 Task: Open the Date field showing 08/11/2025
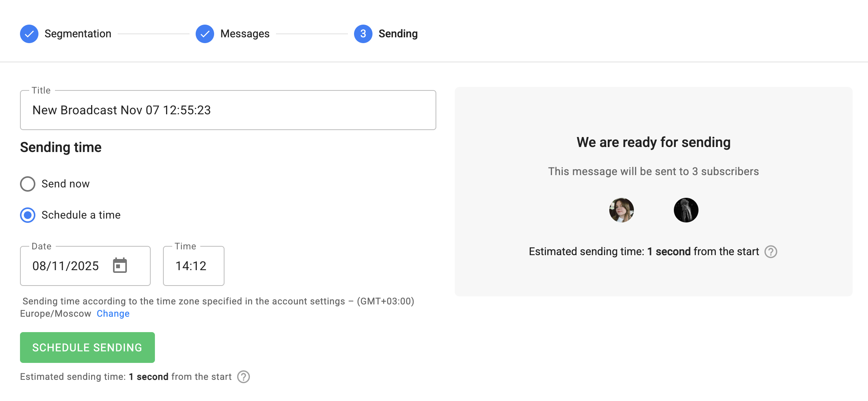pos(65,266)
